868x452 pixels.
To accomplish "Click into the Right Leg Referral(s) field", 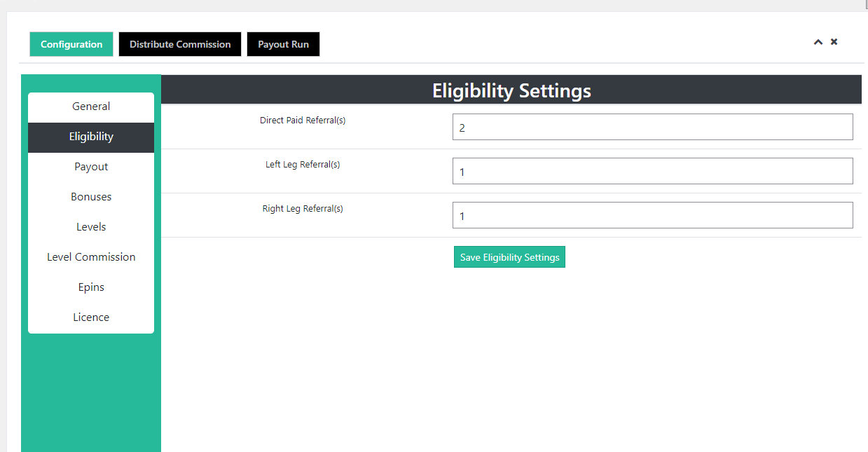I will pyautogui.click(x=652, y=216).
